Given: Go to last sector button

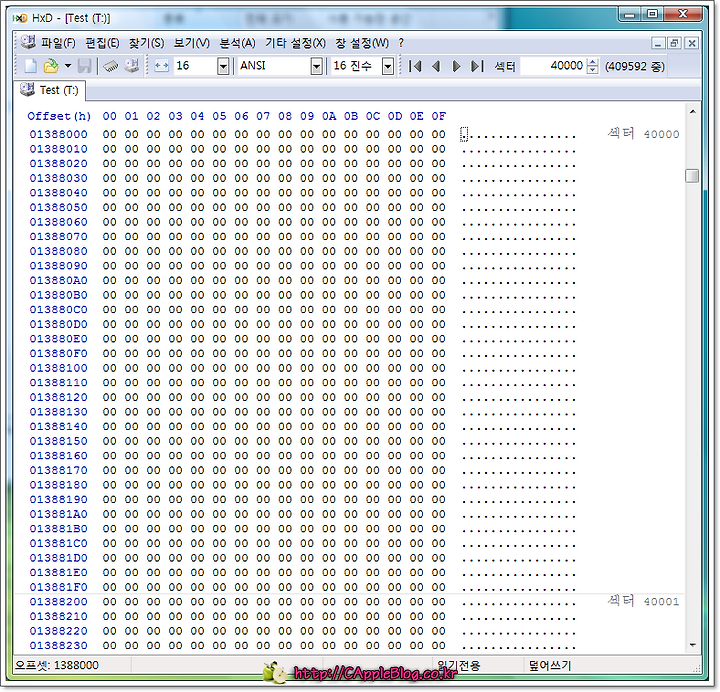Looking at the screenshot, I should click(x=477, y=67).
